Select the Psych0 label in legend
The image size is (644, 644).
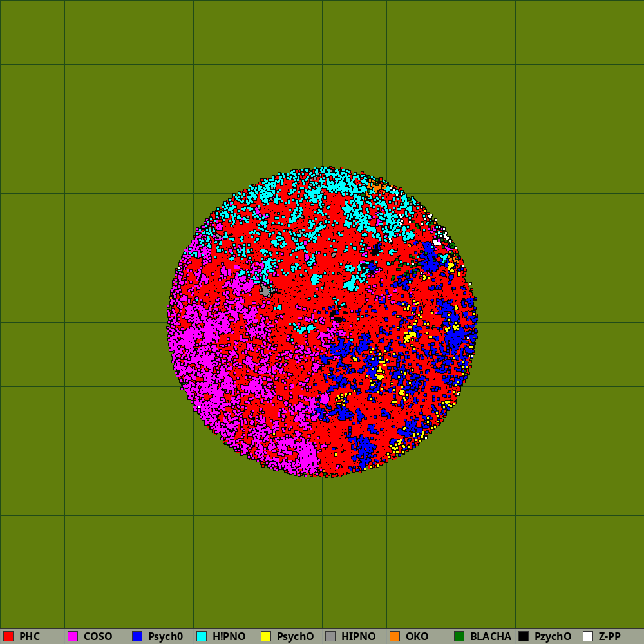(x=166, y=636)
